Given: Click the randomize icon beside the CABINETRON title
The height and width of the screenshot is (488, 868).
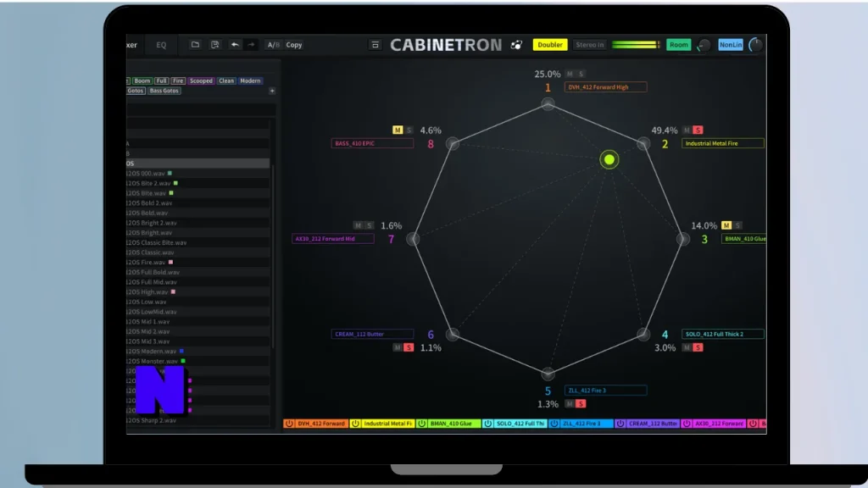Looking at the screenshot, I should [516, 45].
